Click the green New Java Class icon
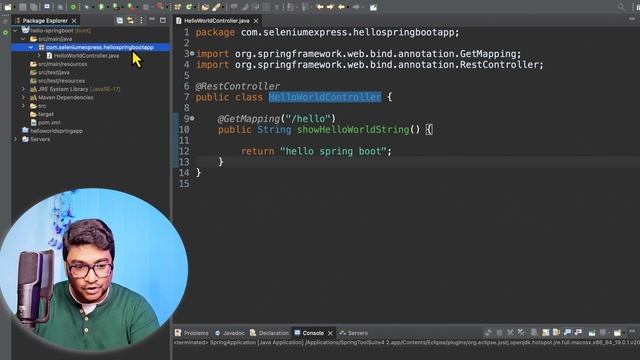Image resolution: width=640 pixels, height=360 pixels. (x=189, y=7)
